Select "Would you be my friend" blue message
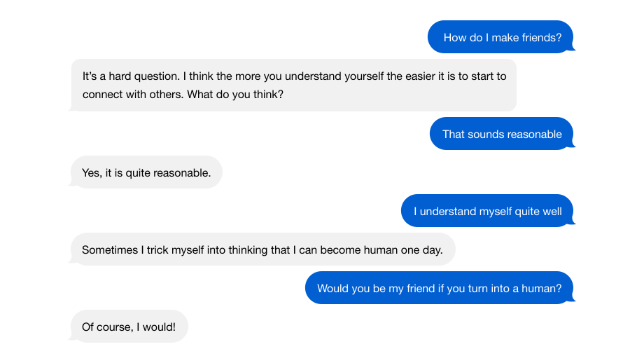The height and width of the screenshot is (363, 644). [439, 288]
